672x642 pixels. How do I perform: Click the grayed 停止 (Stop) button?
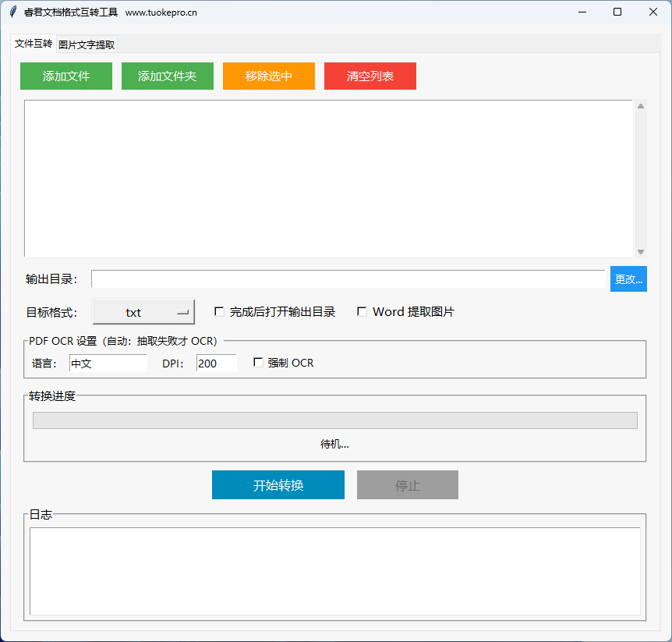pyautogui.click(x=407, y=484)
